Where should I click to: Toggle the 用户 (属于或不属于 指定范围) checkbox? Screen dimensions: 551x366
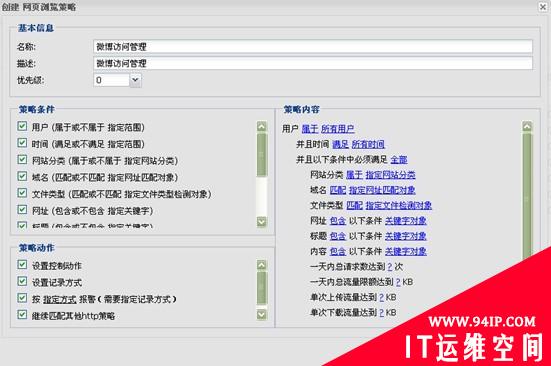(x=22, y=126)
